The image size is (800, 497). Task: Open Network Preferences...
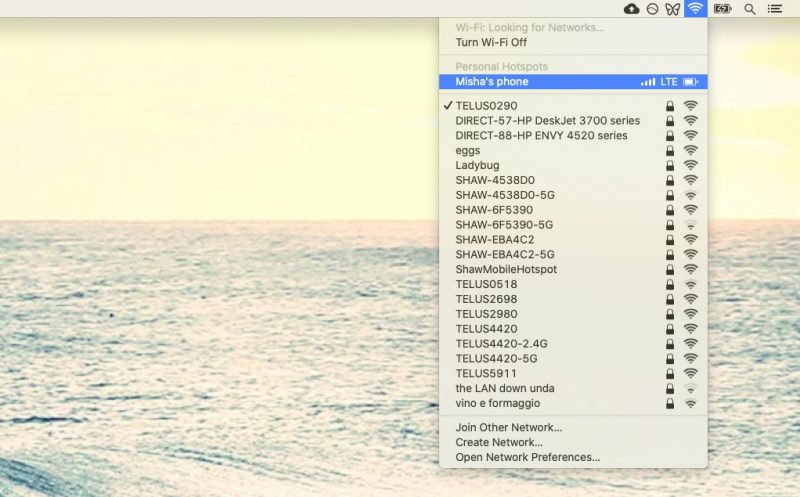[573, 457]
